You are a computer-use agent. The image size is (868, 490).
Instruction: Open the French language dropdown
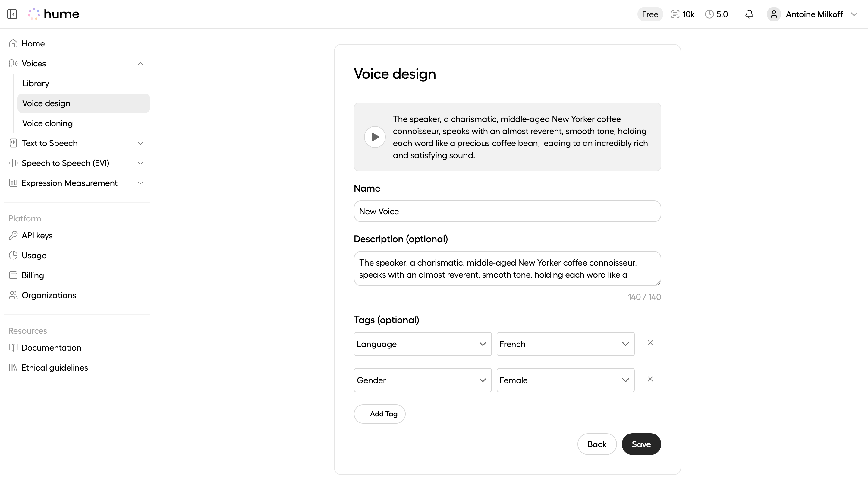(x=565, y=344)
